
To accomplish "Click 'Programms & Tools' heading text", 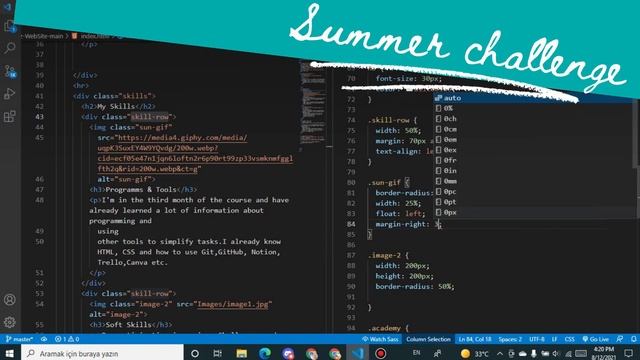I will point(141,190).
